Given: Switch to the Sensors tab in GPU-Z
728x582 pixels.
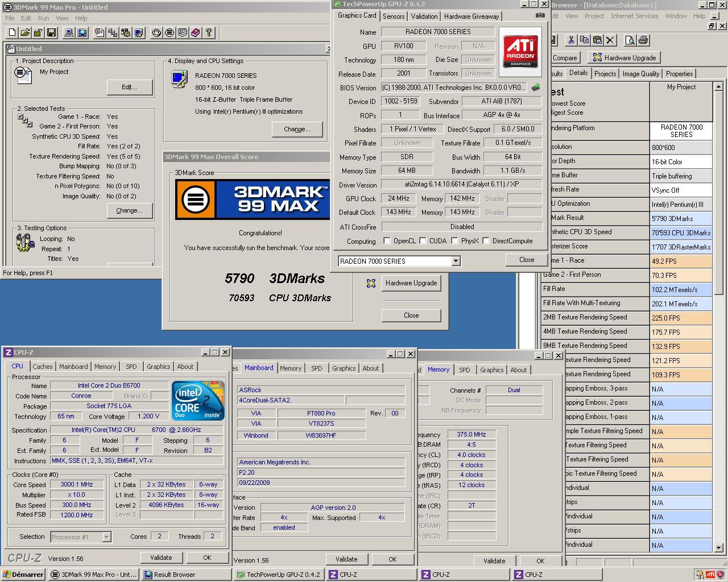Looking at the screenshot, I should click(x=394, y=16).
